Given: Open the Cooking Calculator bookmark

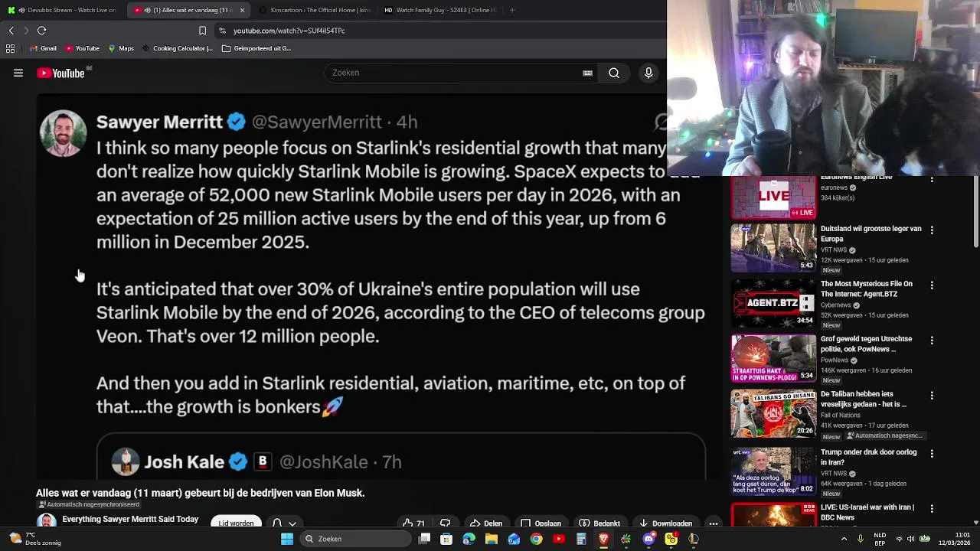Looking at the screenshot, I should tap(177, 48).
